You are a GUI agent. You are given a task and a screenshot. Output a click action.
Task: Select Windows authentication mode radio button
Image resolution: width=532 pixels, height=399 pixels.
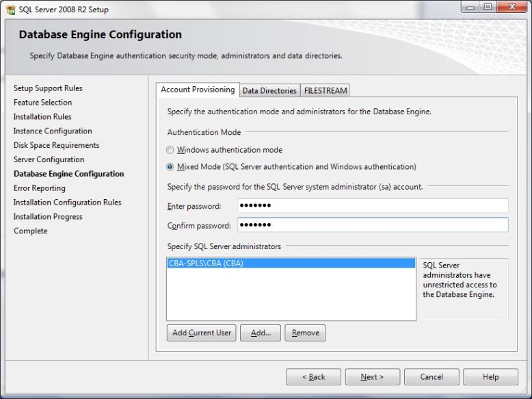pos(170,150)
